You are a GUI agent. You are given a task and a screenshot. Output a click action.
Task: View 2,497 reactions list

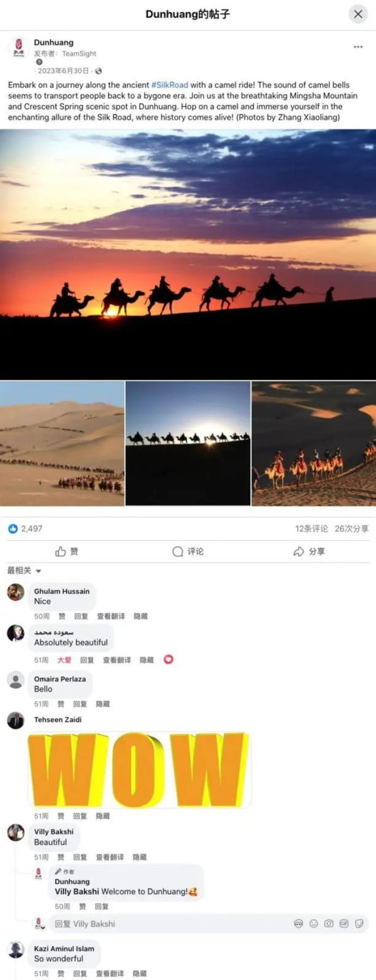pyautogui.click(x=25, y=529)
